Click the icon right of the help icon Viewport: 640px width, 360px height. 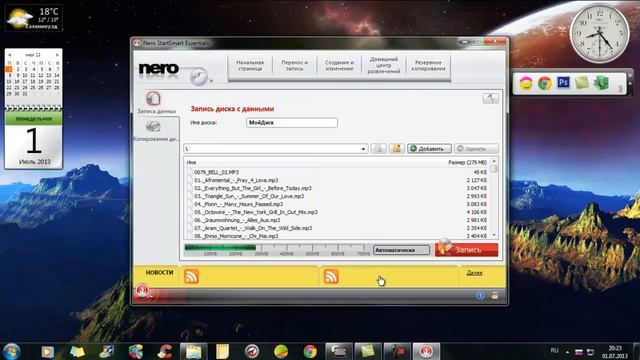(495, 296)
